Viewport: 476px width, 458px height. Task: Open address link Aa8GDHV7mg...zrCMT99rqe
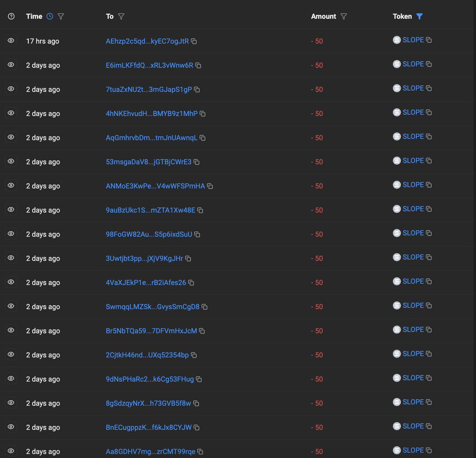tap(151, 452)
